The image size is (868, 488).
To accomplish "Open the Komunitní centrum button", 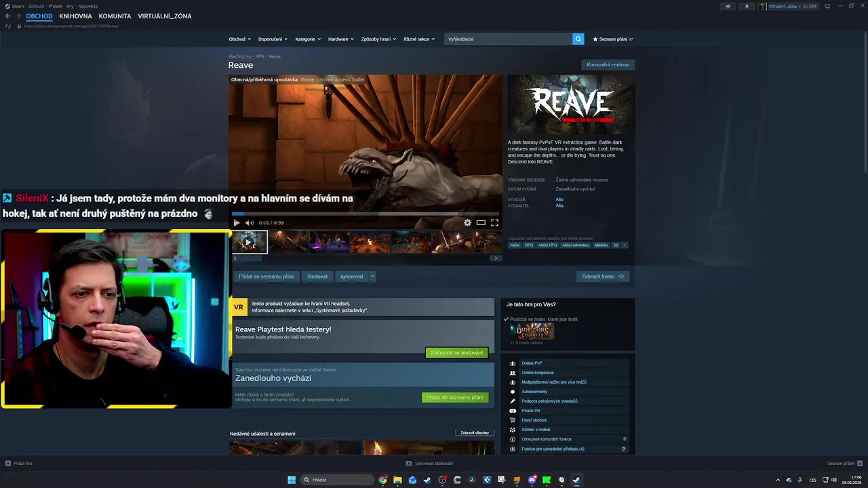I will click(608, 65).
